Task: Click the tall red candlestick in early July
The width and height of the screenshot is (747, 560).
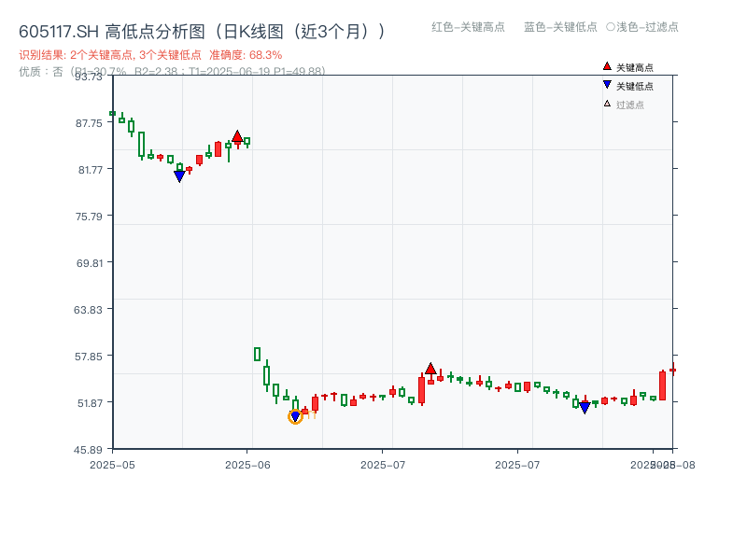Action: point(422,390)
